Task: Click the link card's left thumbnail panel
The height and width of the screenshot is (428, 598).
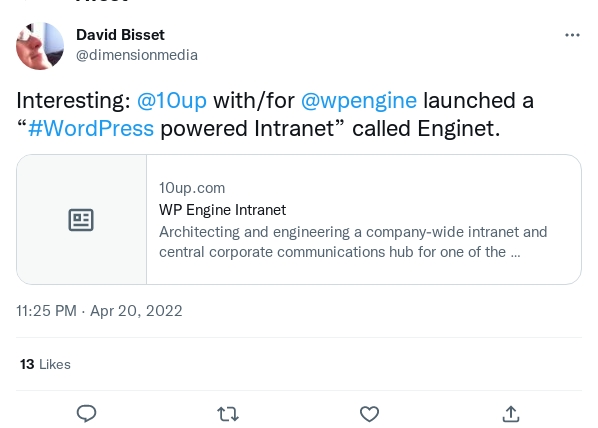Action: click(x=82, y=219)
